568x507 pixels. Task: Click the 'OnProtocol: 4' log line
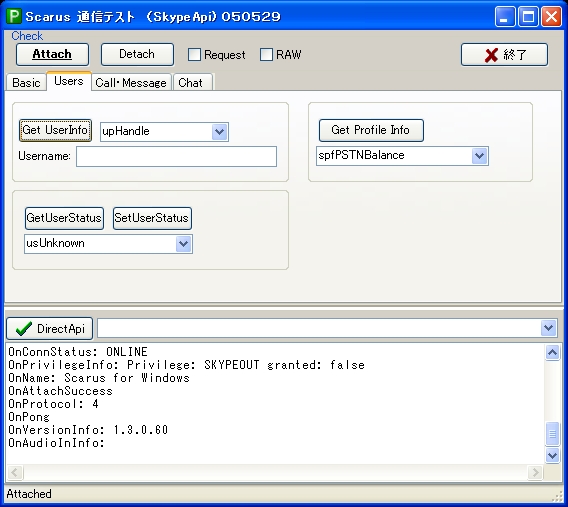point(53,404)
